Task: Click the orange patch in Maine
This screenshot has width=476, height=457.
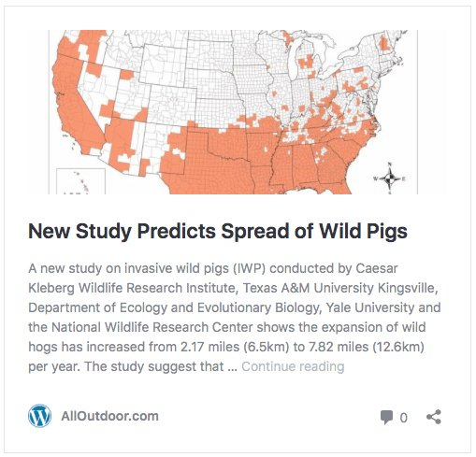Action: (384, 43)
